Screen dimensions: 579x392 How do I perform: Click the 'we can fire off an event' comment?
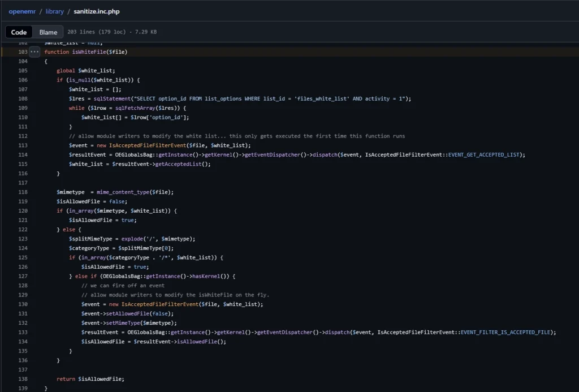click(123, 286)
